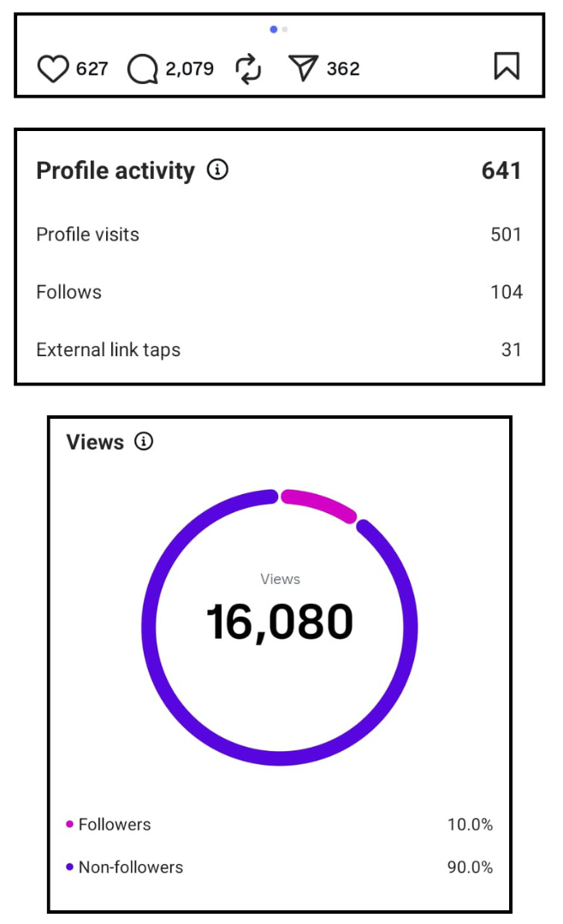The height and width of the screenshot is (924, 563).
Task: Tap the repost arrows icon
Action: pos(248,69)
